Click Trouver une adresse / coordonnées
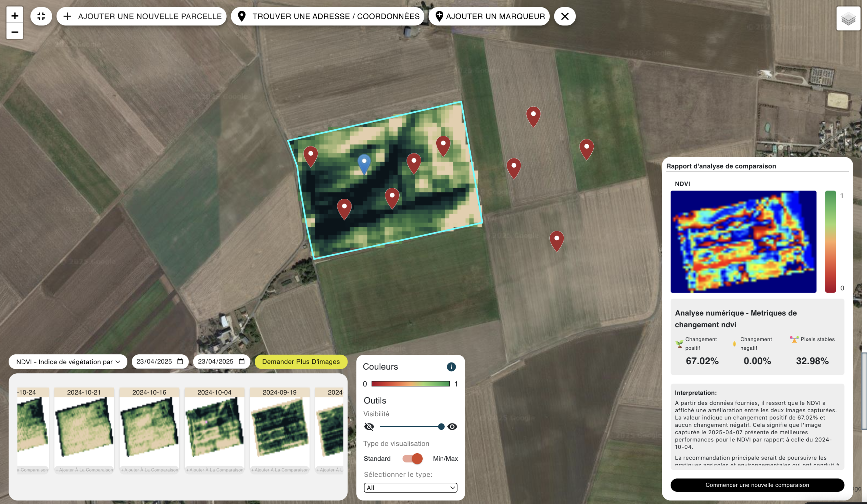The height and width of the screenshot is (504, 867). point(327,16)
